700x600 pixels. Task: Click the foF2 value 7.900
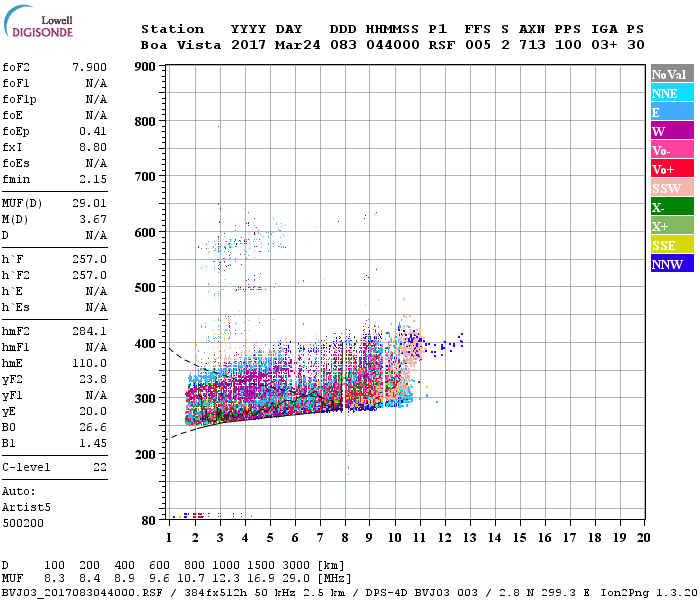89,67
